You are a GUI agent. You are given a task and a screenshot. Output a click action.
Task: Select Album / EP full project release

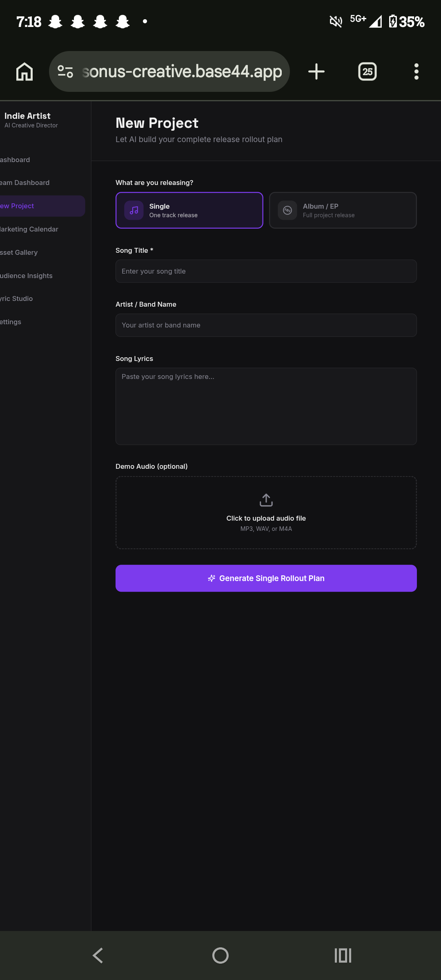click(x=343, y=210)
